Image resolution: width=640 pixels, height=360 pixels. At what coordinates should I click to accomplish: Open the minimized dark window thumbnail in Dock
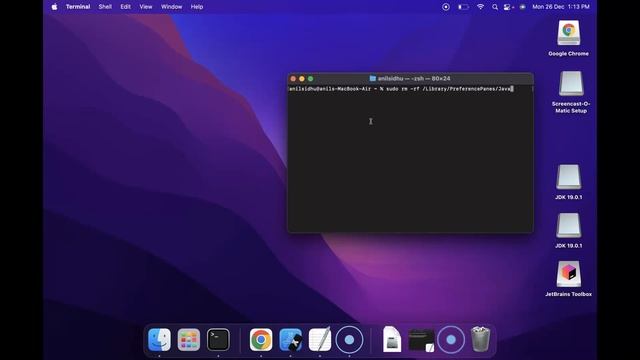(x=421, y=340)
